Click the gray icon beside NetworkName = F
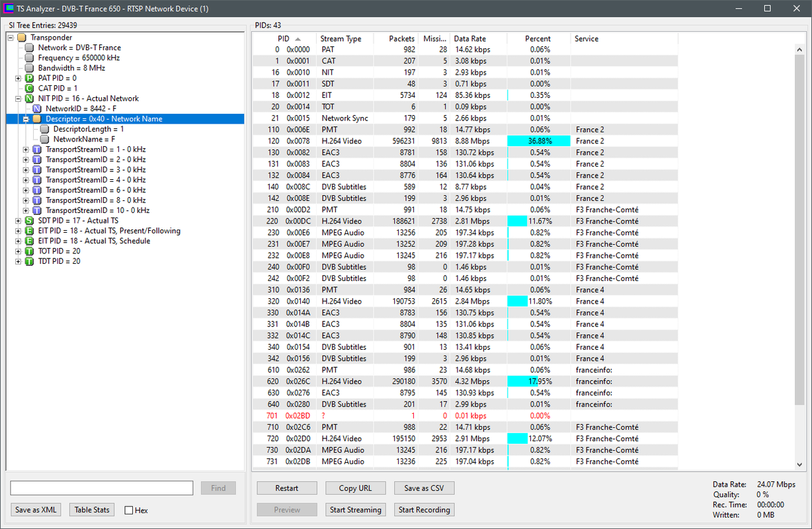 click(x=44, y=140)
